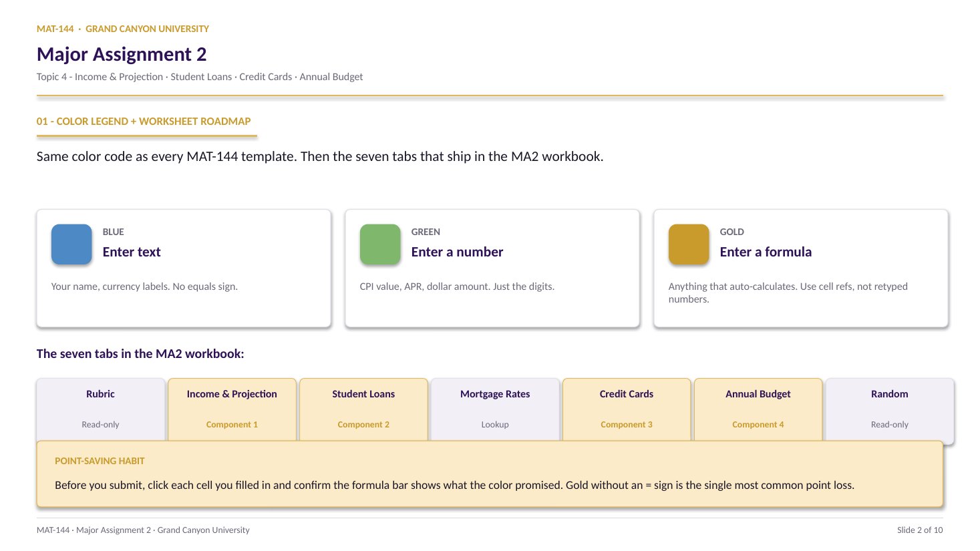Click the 'POINT-SAVING HABIT' label
Viewport: 980px width, 551px height.
(x=100, y=461)
